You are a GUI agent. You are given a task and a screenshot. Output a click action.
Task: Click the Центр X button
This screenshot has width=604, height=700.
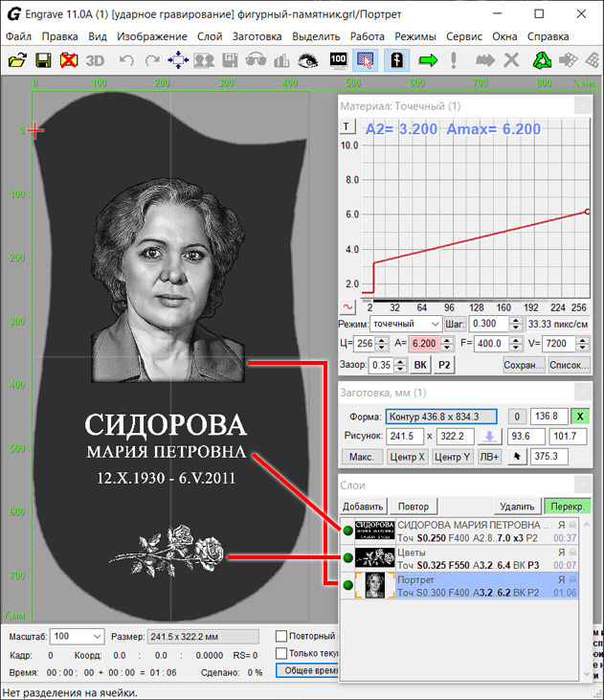pos(407,457)
